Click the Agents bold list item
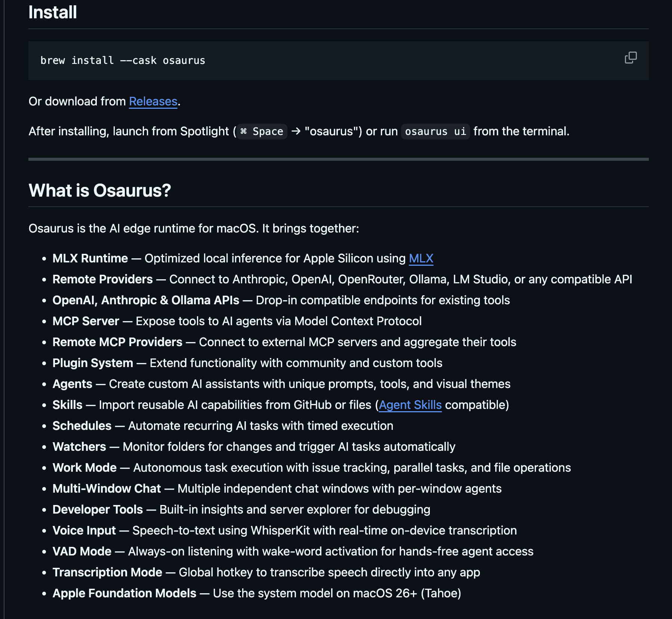The width and height of the screenshot is (672, 619). coord(72,384)
